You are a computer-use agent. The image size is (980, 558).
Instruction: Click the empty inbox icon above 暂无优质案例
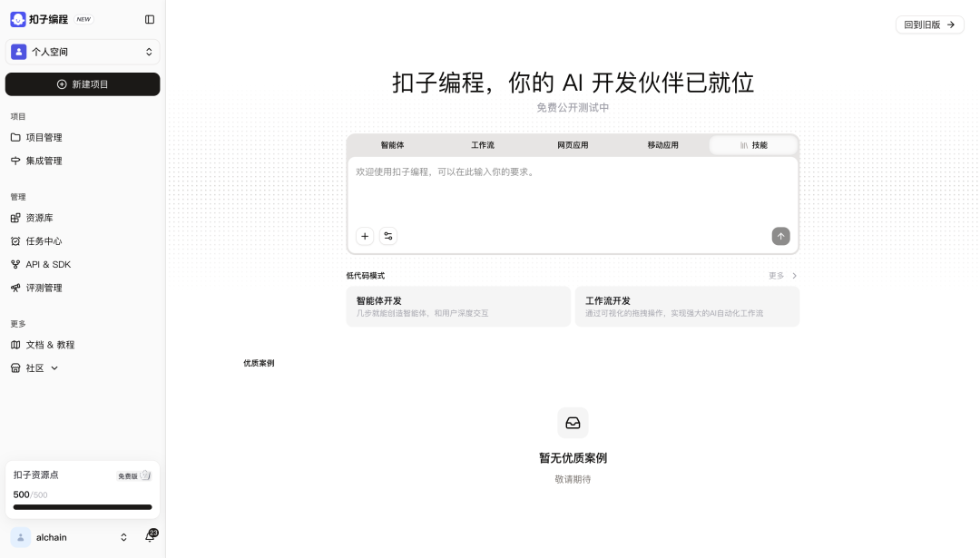point(573,423)
